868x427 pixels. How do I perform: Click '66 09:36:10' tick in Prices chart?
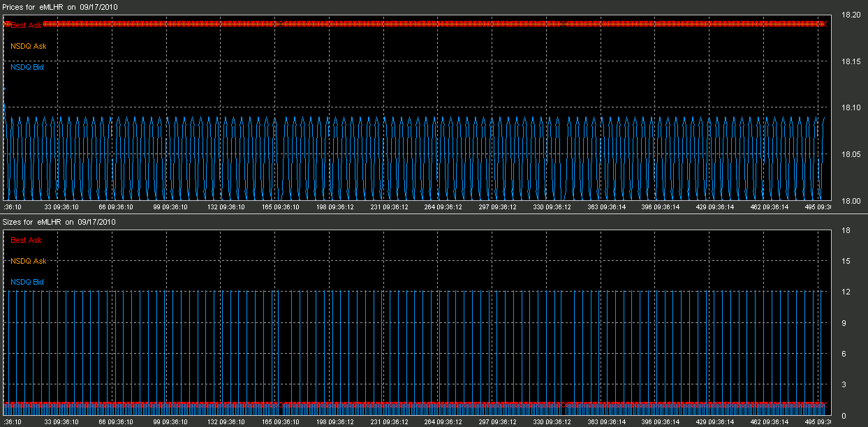click(x=115, y=207)
